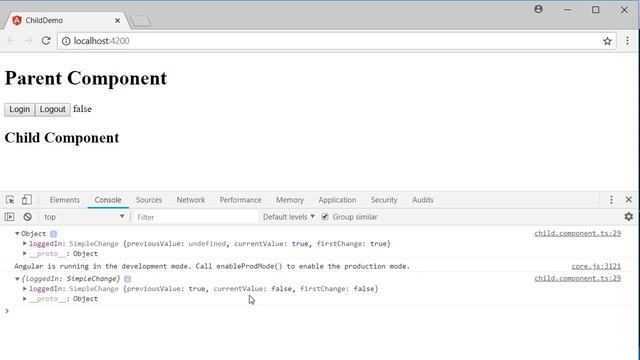This screenshot has height=360, width=640.
Task: Switch to the Application tab
Action: pyautogui.click(x=337, y=200)
